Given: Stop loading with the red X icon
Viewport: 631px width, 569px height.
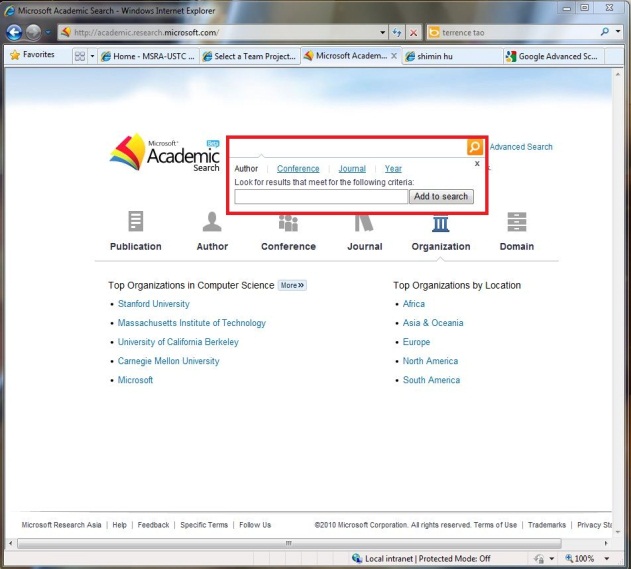Looking at the screenshot, I should pos(413,33).
